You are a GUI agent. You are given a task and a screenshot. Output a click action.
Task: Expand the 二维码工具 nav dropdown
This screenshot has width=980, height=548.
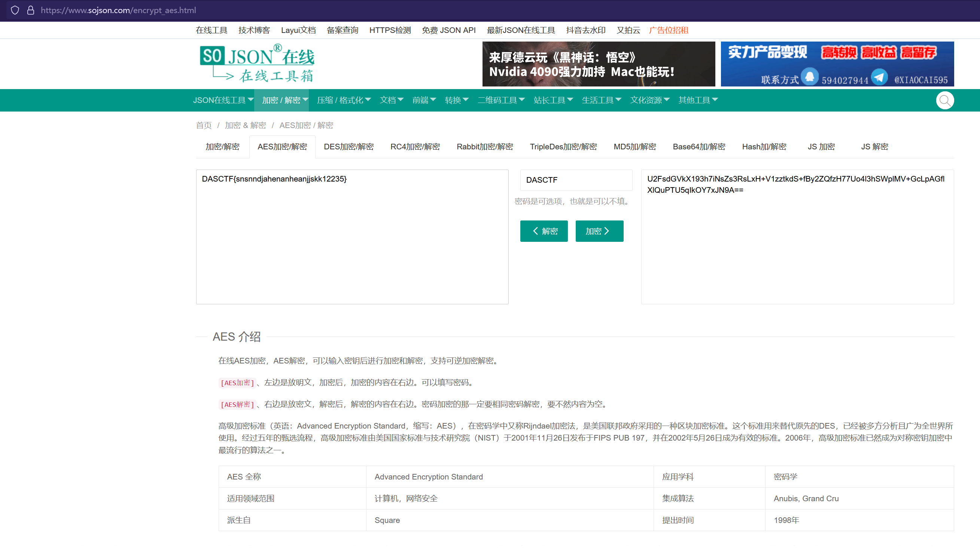pos(501,100)
